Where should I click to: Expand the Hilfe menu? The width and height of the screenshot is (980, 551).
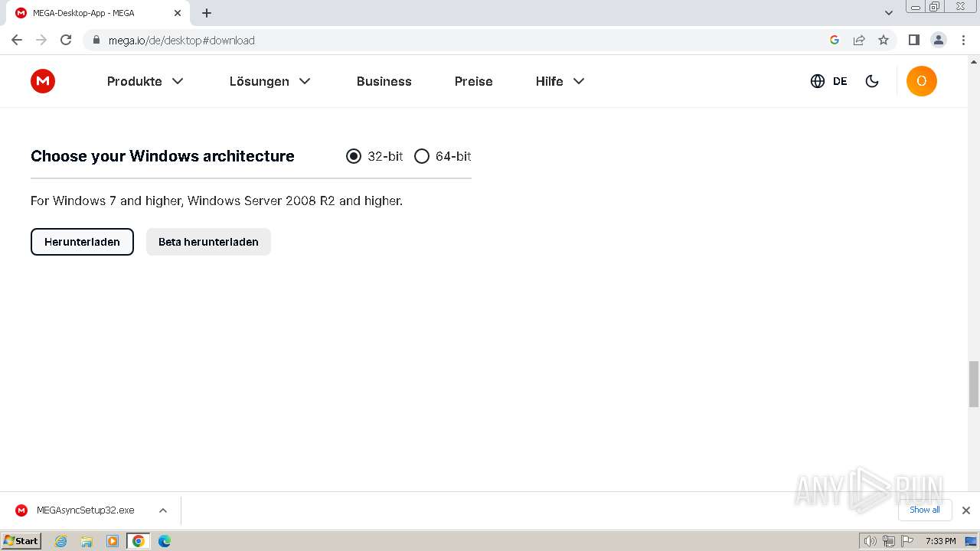coord(560,81)
